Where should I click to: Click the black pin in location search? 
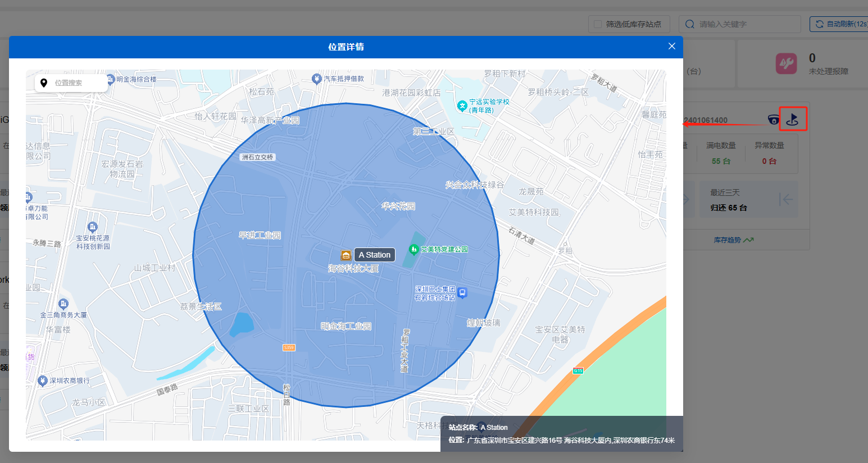44,83
